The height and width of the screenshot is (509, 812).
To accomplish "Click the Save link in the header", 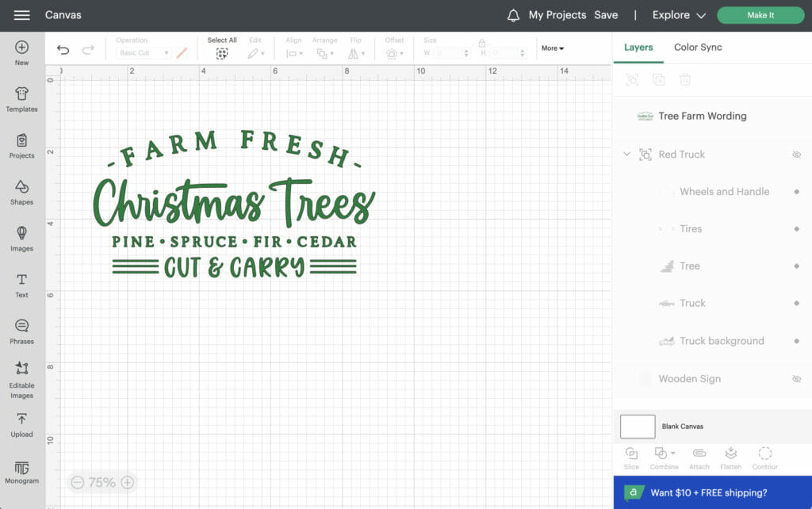I will coord(607,14).
